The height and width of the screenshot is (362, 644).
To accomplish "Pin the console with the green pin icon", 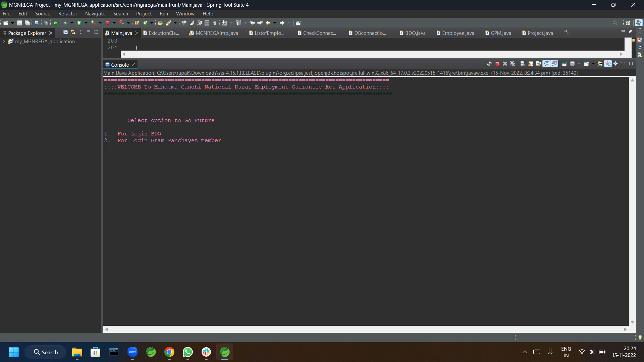I will coord(565,64).
